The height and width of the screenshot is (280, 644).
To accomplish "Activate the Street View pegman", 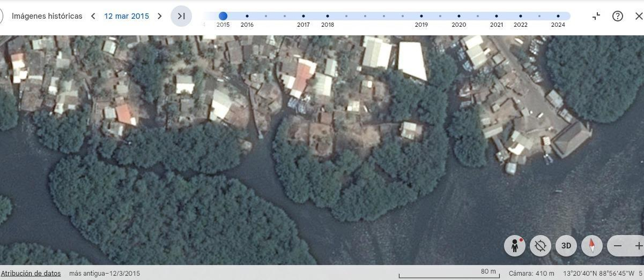I will 515,246.
